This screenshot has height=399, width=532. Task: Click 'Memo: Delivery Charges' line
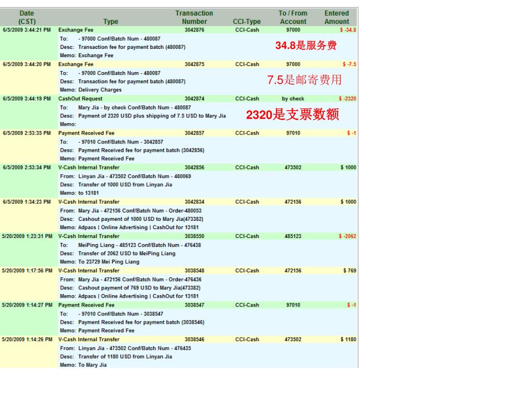pyautogui.click(x=90, y=90)
